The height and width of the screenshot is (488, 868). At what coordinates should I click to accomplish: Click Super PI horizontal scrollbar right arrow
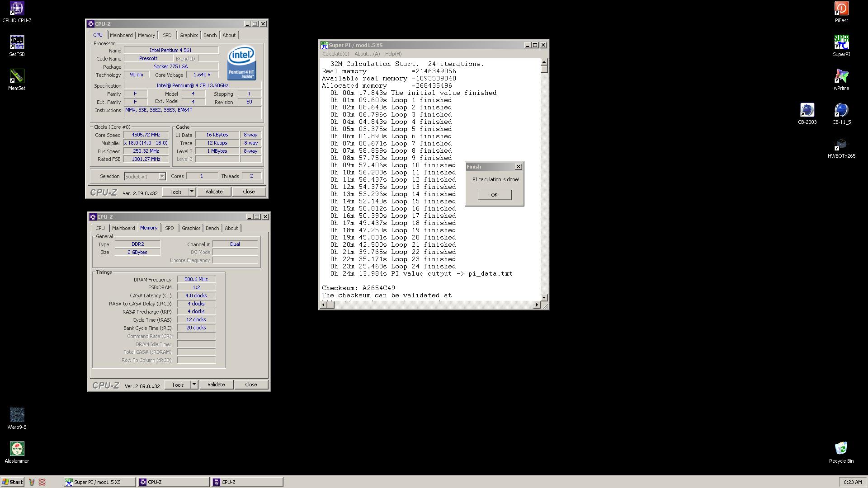[x=537, y=305]
